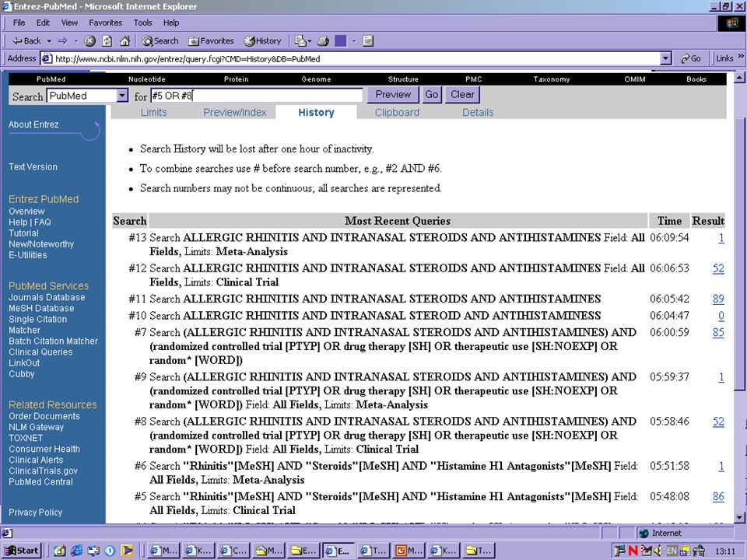The height and width of the screenshot is (560, 747).
Task: Open the Clipboard tab
Action: (x=397, y=112)
